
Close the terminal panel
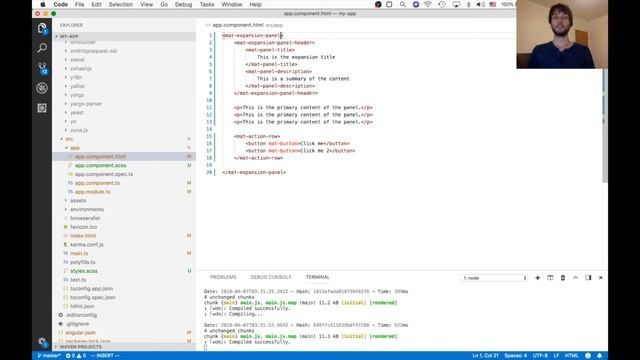click(601, 278)
